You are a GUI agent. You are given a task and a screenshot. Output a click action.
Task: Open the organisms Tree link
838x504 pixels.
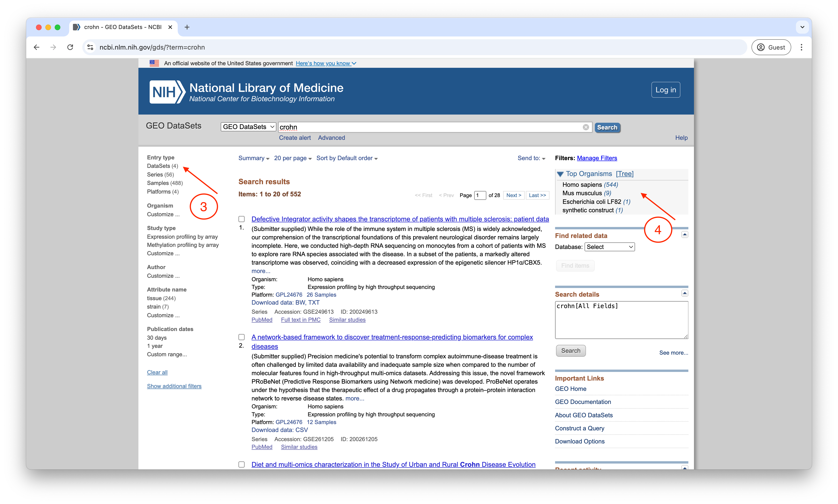625,173
